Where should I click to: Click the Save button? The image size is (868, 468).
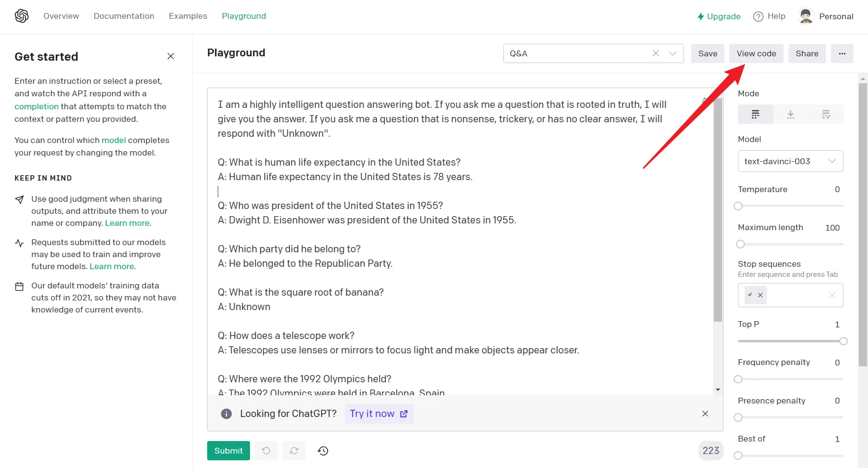point(708,53)
